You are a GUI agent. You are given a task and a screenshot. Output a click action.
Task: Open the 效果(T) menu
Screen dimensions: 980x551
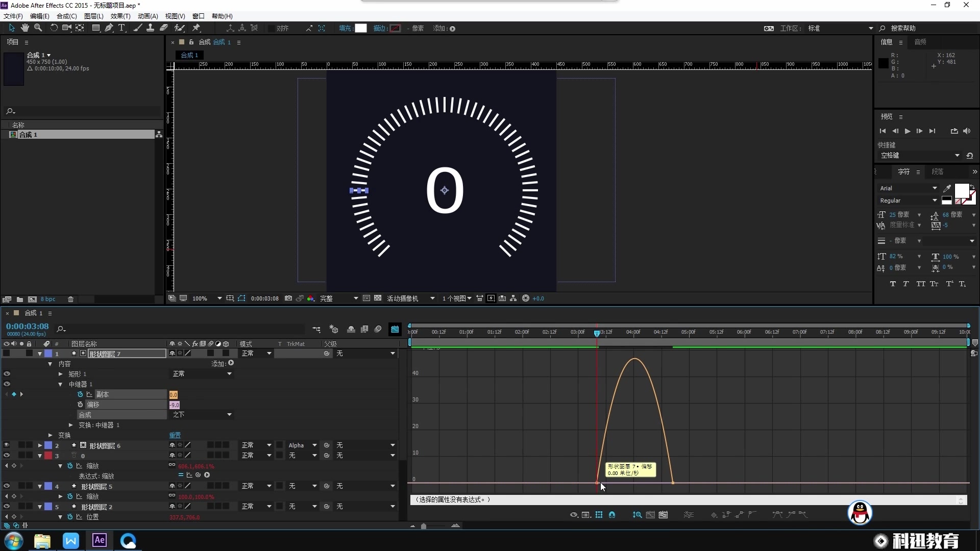pyautogui.click(x=120, y=16)
